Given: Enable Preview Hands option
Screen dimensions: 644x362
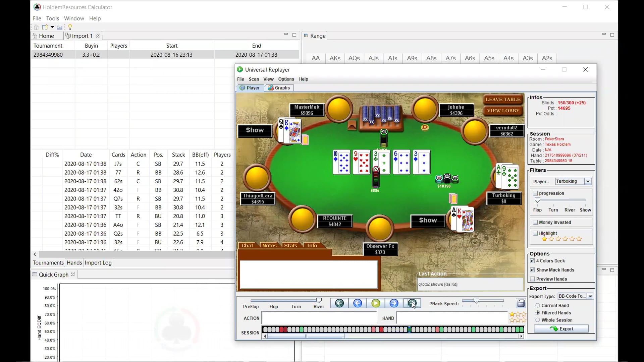Looking at the screenshot, I should pyautogui.click(x=532, y=279).
